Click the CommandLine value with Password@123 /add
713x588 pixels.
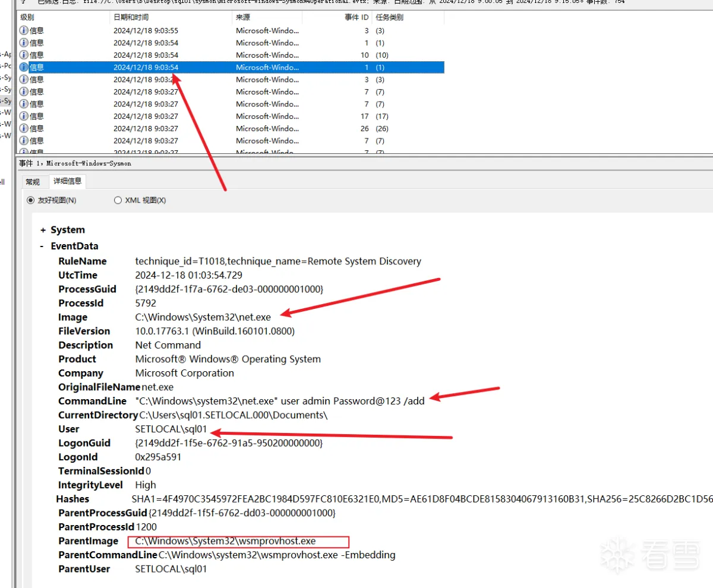click(280, 401)
